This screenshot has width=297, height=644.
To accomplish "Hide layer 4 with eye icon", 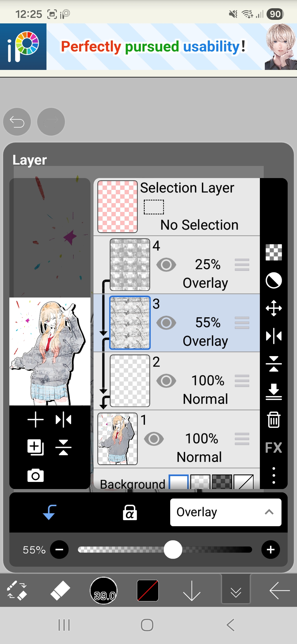I will 166,265.
